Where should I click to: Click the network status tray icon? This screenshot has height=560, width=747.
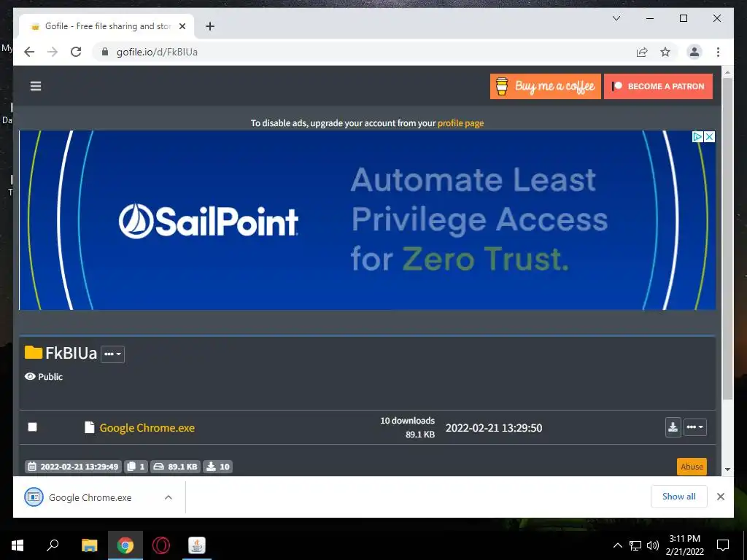click(x=635, y=545)
